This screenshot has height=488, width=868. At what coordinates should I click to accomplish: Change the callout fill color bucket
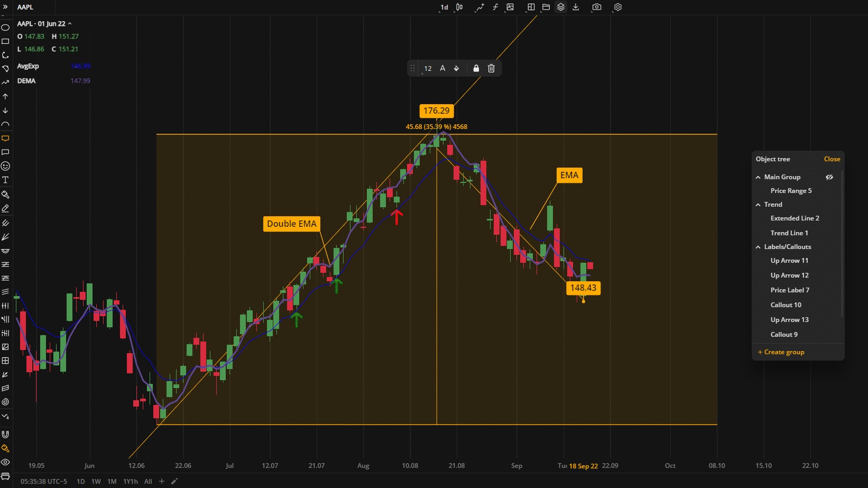point(457,68)
